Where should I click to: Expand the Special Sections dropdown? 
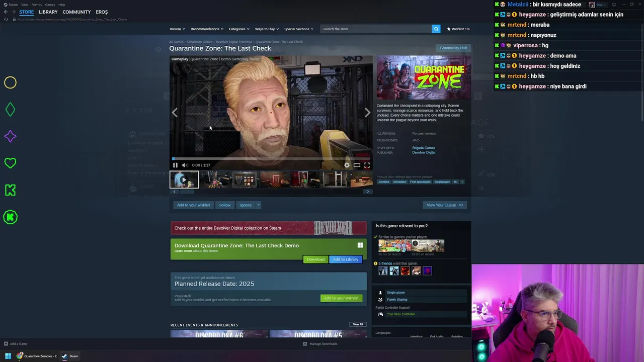298,29
